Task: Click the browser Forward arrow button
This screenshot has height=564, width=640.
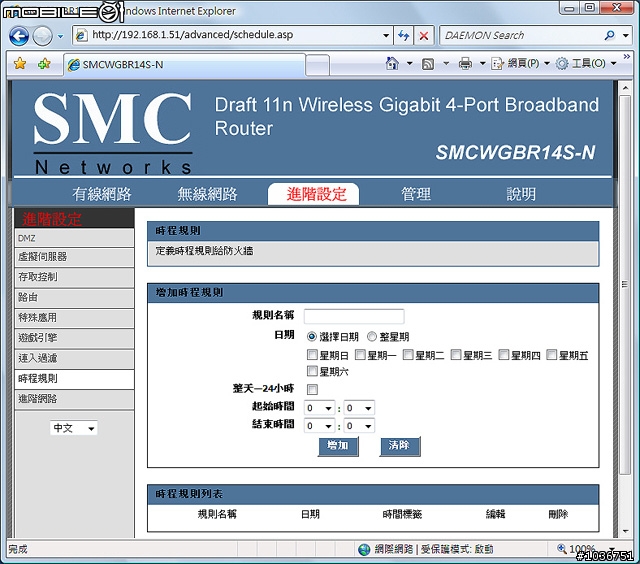Action: pos(42,36)
